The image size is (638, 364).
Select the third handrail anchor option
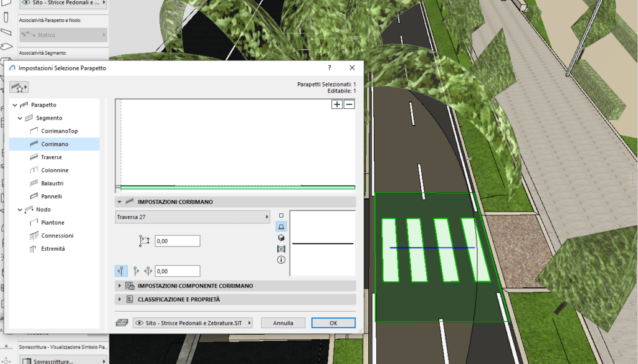pyautogui.click(x=148, y=271)
